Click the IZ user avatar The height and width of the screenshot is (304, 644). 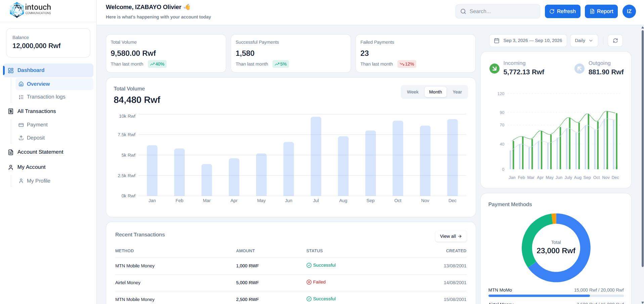(629, 11)
